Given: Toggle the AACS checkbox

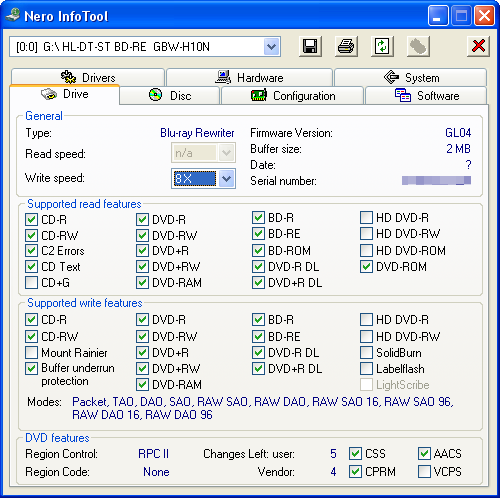Looking at the screenshot, I should point(424,454).
